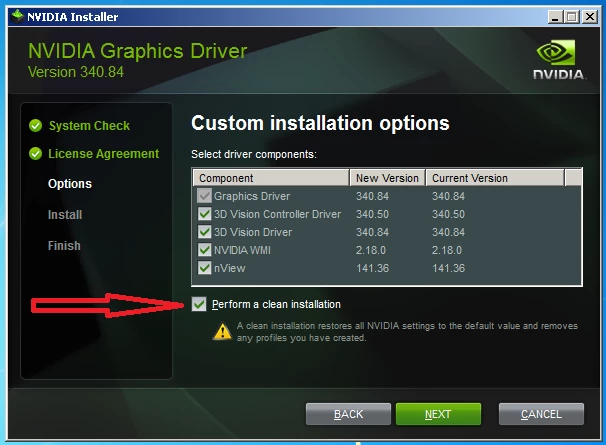Viewport: 606px width, 445px height.
Task: Click Graphics Driver current version 340.84
Action: [448, 196]
